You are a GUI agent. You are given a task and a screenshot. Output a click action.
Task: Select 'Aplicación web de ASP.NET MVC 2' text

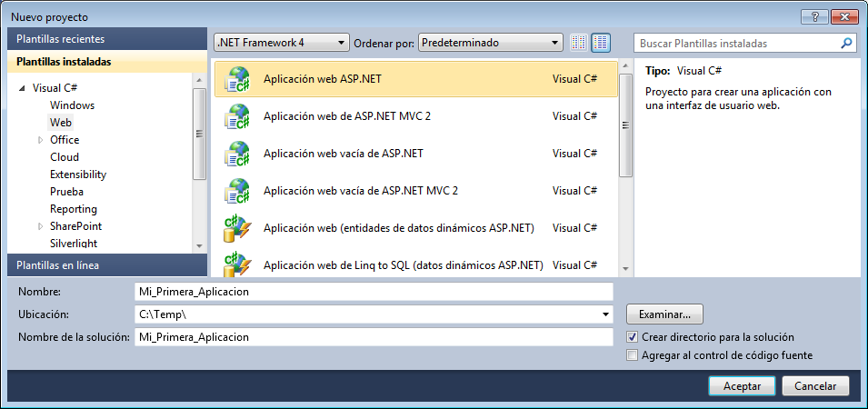click(x=347, y=116)
